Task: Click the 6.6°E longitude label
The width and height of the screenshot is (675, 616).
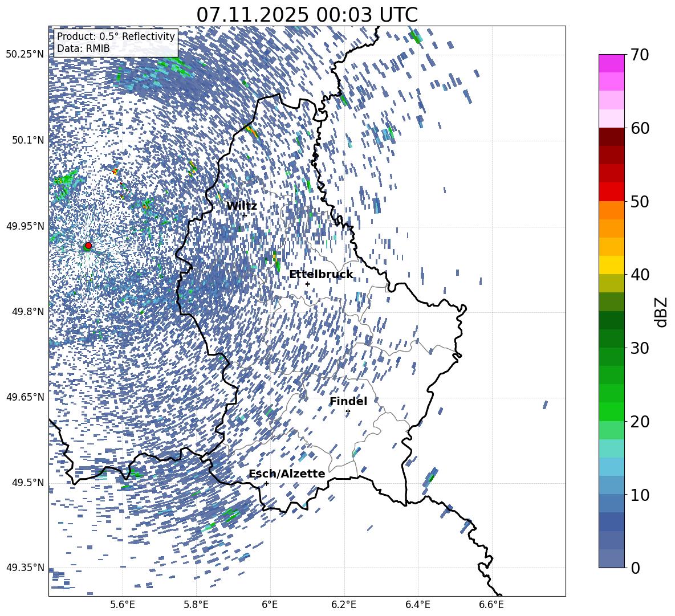Action: tap(491, 605)
